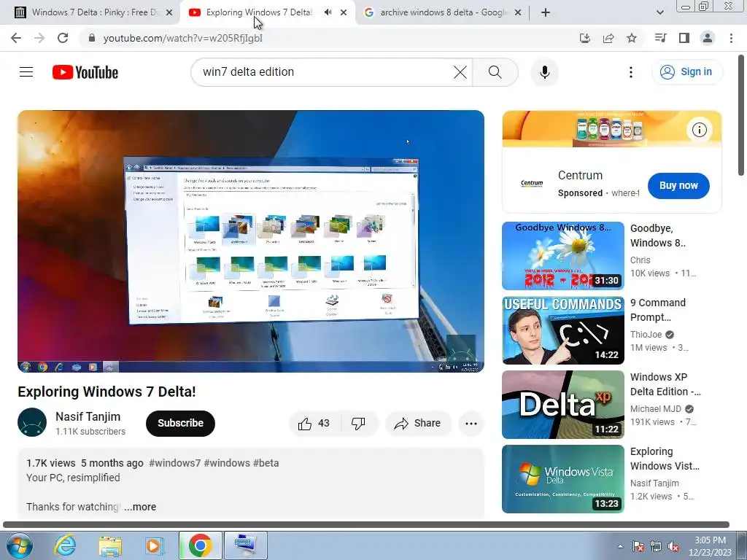Go to YouTube home via logo
This screenshot has height=560, width=747.
[x=85, y=72]
